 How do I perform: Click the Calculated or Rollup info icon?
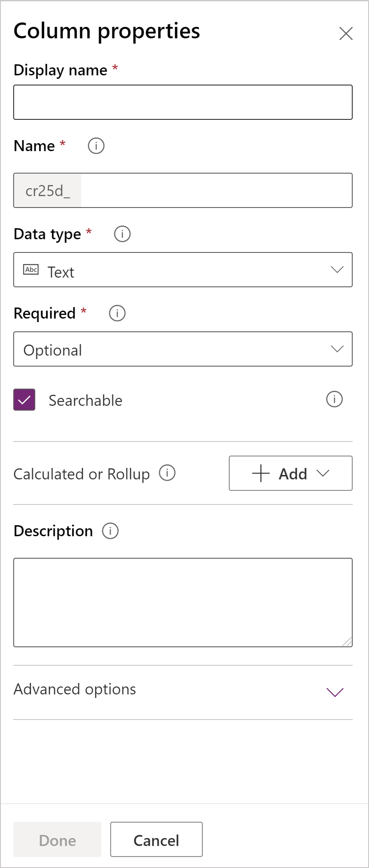167,473
